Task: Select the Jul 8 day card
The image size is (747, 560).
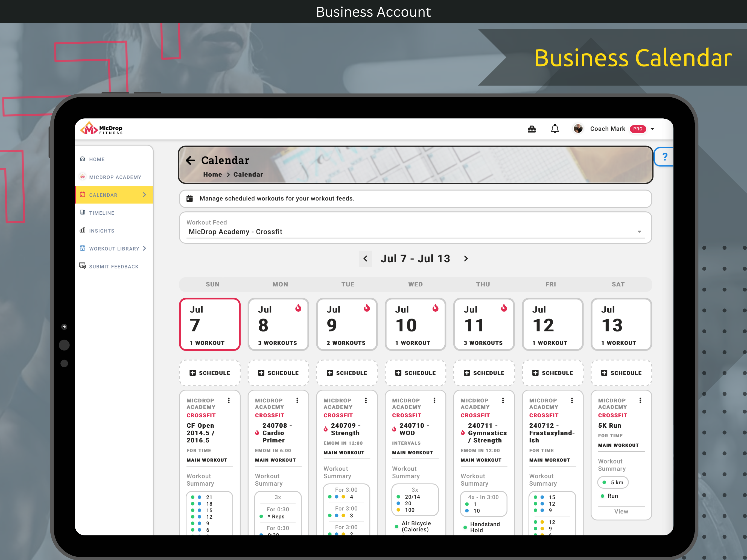Action: (278, 324)
